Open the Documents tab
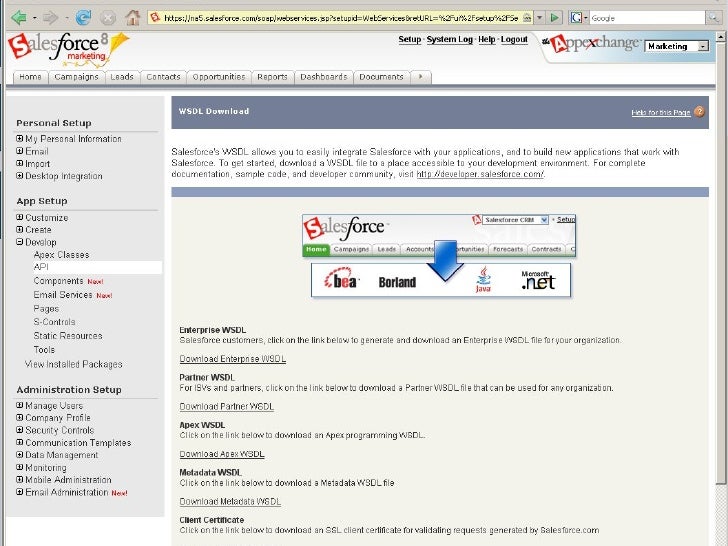 381,77
